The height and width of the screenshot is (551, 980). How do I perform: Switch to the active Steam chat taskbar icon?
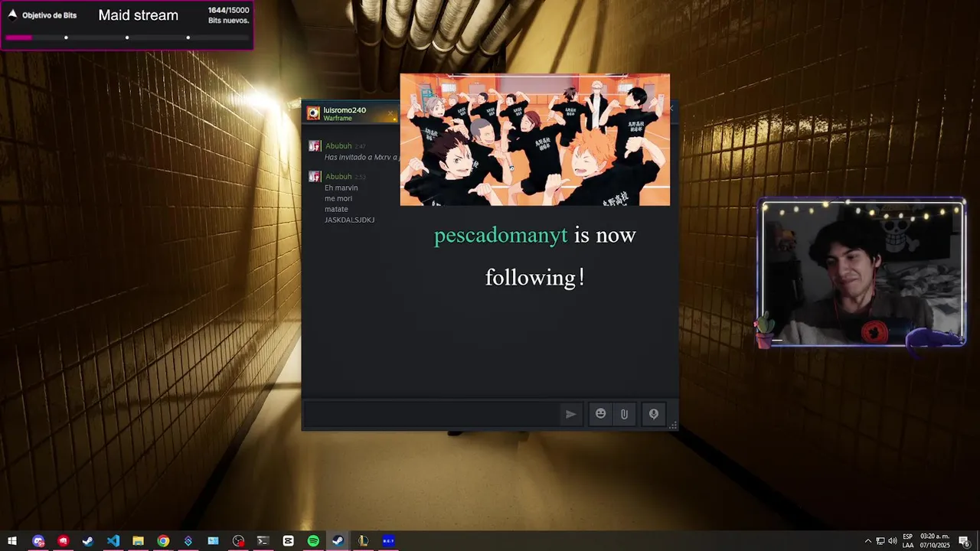[x=338, y=541]
